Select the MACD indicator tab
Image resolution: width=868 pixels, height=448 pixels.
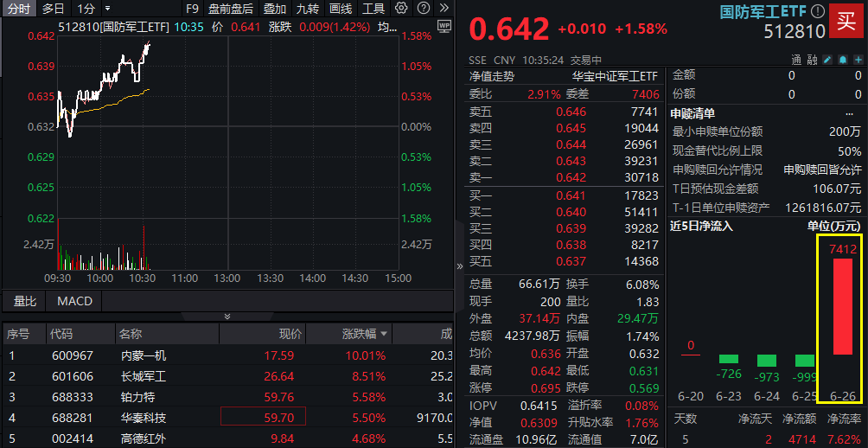[74, 301]
